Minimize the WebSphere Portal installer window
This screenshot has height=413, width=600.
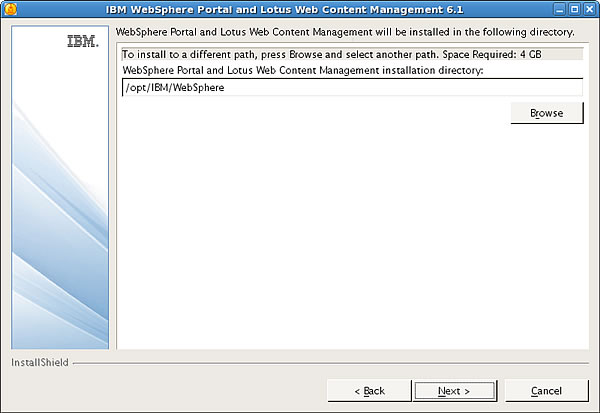[560, 9]
